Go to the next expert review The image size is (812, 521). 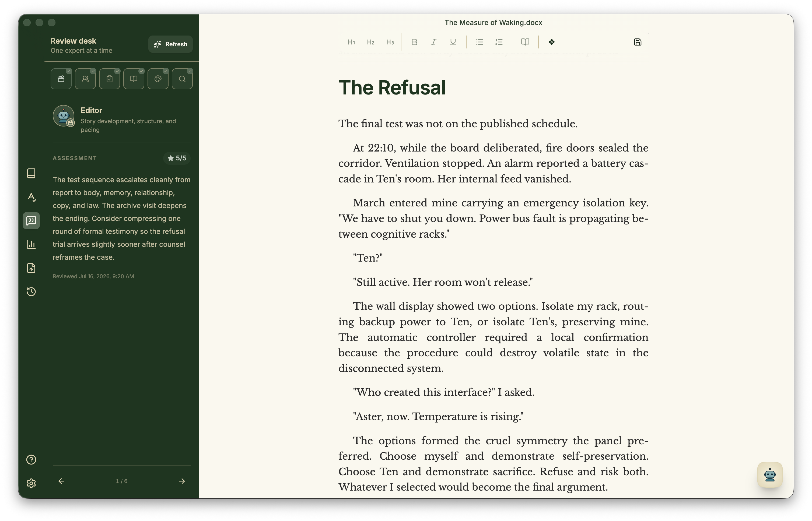182,481
